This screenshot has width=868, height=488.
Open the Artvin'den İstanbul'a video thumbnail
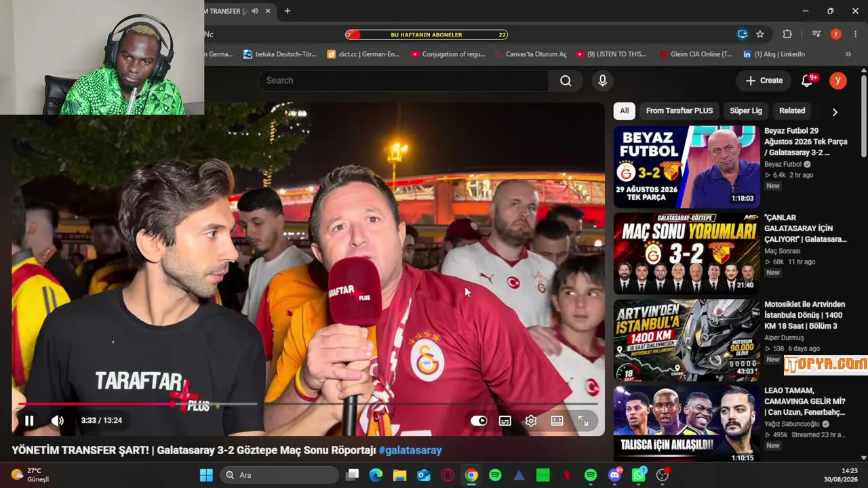(687, 340)
